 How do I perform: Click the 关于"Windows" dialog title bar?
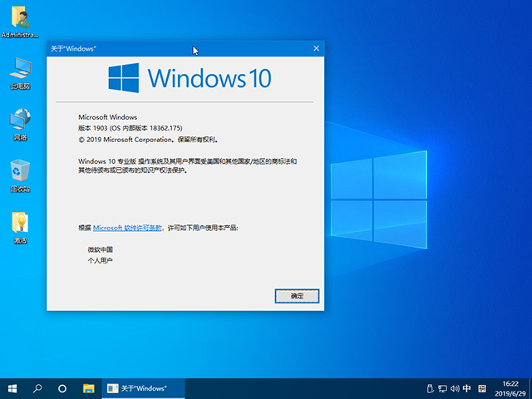coord(166,49)
